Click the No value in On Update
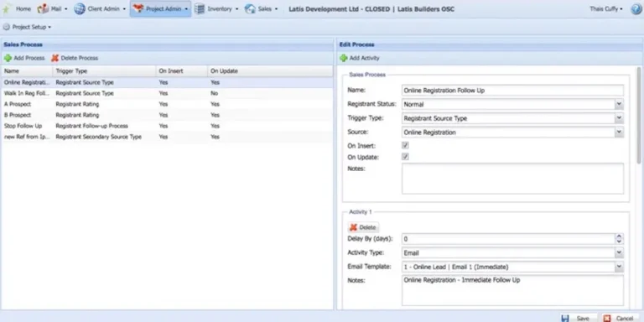Image resolution: width=644 pixels, height=322 pixels. (214, 93)
